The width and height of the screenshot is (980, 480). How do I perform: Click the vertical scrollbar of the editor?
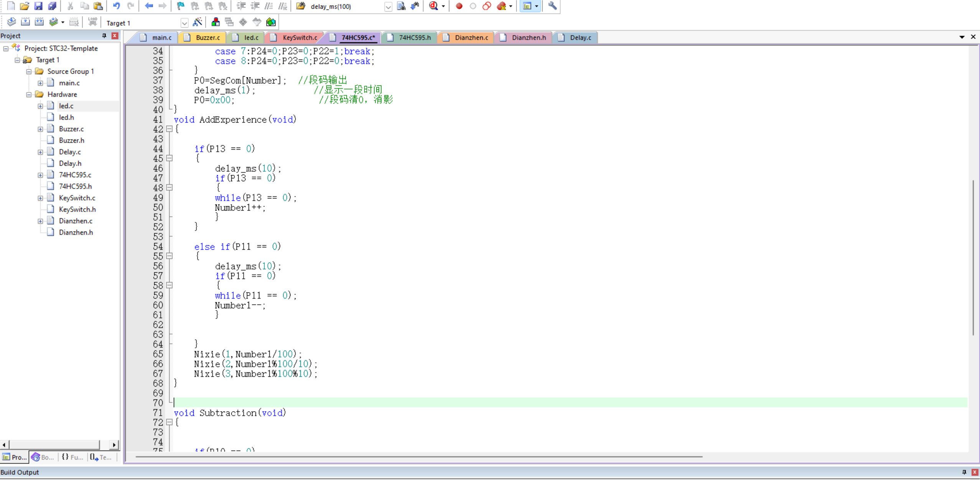point(973,257)
